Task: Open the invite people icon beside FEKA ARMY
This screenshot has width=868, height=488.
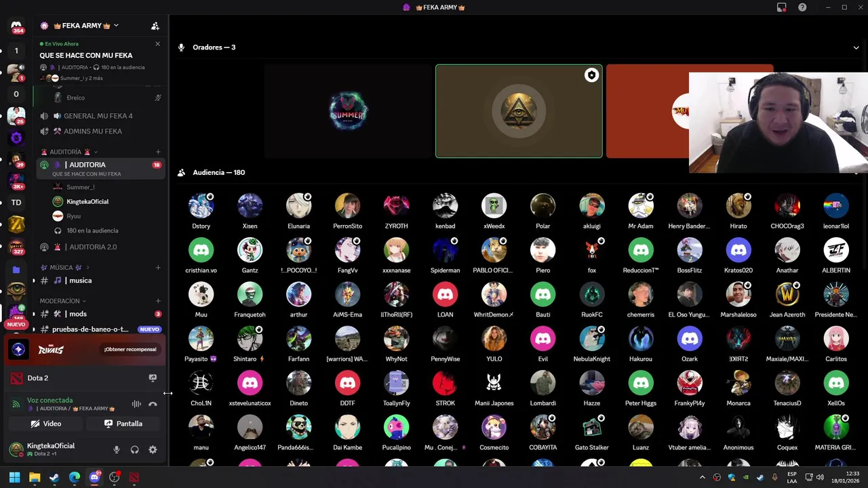Action: (x=155, y=26)
